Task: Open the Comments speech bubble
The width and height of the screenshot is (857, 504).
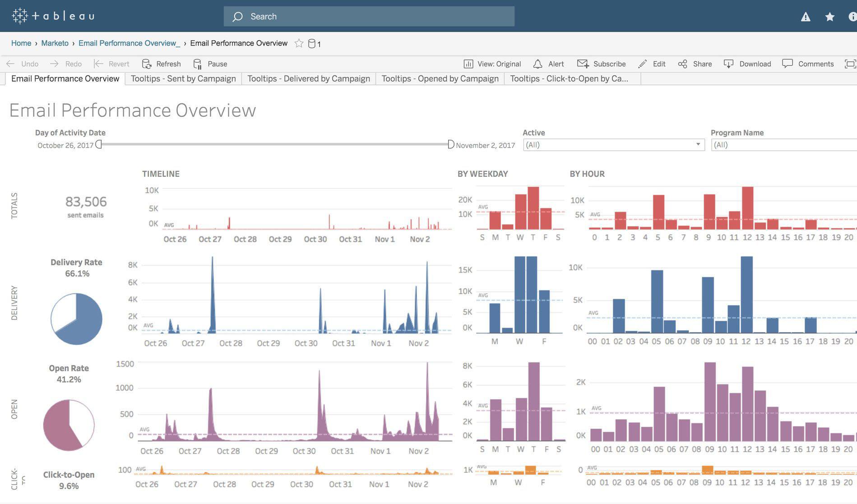Action: click(787, 64)
